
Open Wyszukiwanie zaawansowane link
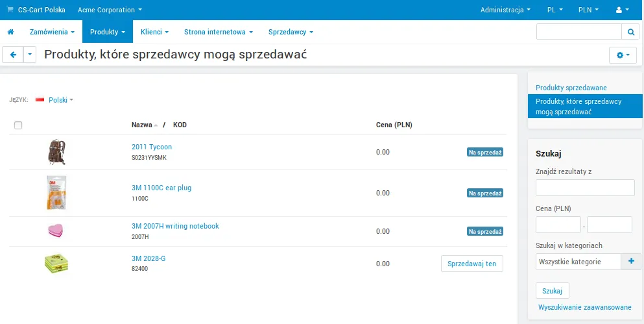coord(584,307)
